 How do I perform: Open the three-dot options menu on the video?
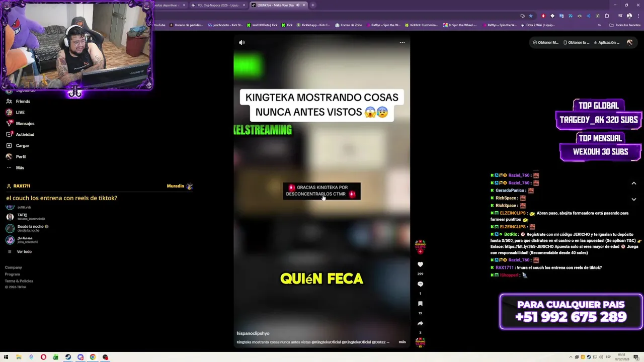pyautogui.click(x=402, y=42)
